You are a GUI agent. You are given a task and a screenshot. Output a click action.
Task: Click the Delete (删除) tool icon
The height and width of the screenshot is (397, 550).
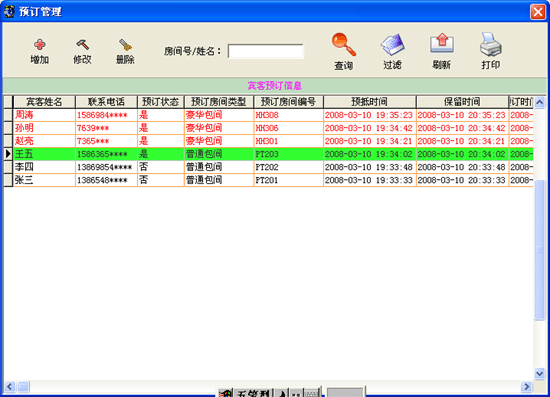125,45
